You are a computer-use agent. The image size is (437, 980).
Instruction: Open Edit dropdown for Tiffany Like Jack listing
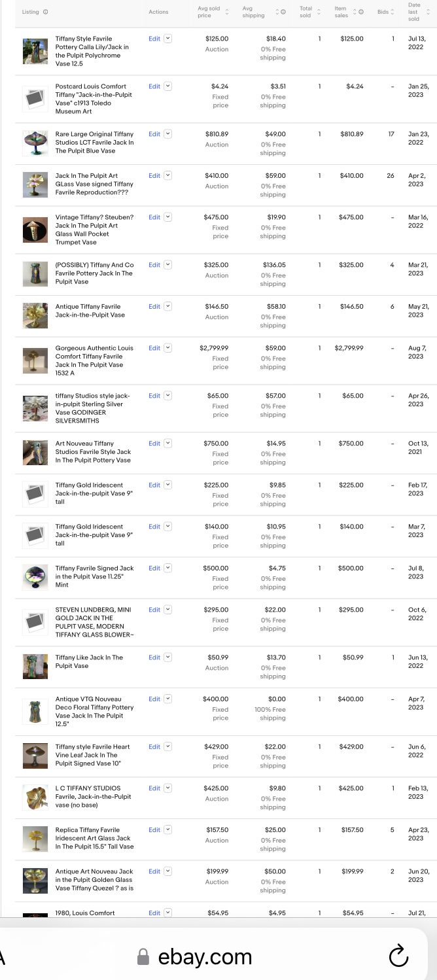point(168,657)
